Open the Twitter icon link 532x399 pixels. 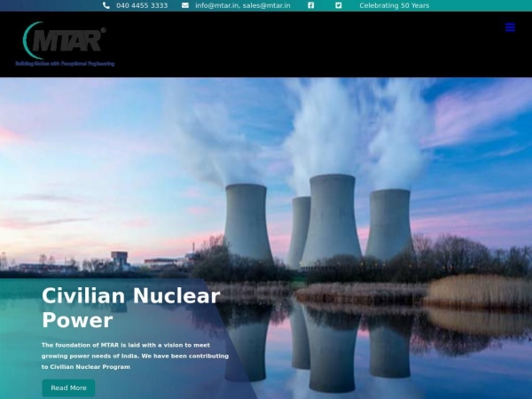coord(338,5)
